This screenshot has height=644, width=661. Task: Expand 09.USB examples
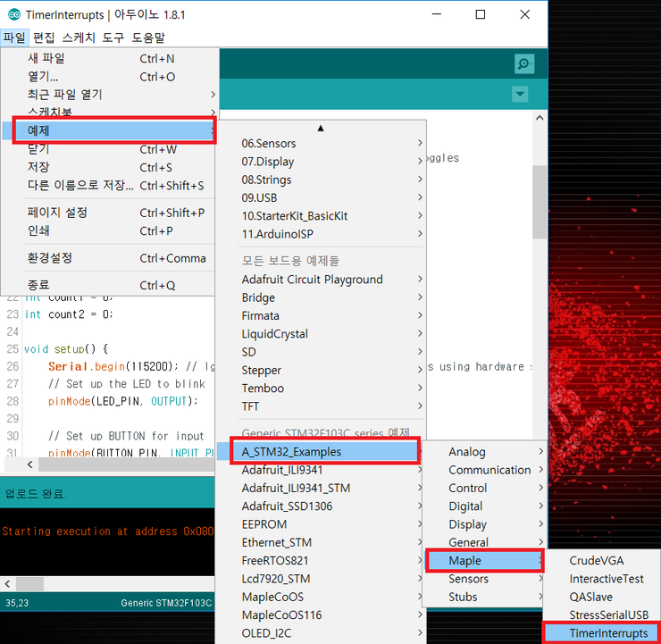click(x=321, y=197)
